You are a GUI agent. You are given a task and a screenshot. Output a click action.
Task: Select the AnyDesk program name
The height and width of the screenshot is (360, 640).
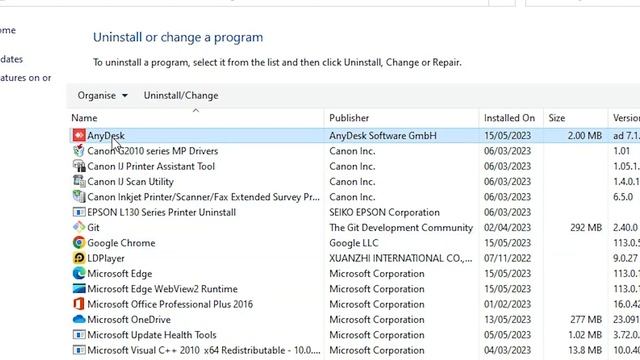tap(106, 136)
